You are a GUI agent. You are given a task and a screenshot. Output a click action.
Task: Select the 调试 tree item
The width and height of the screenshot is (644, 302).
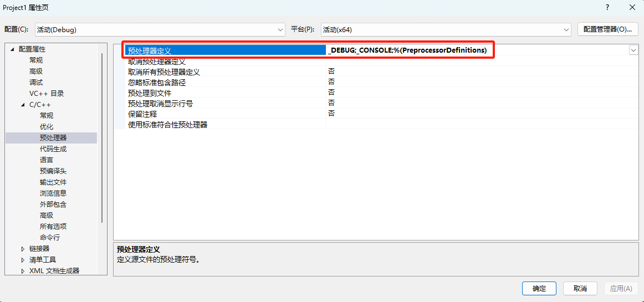point(35,83)
